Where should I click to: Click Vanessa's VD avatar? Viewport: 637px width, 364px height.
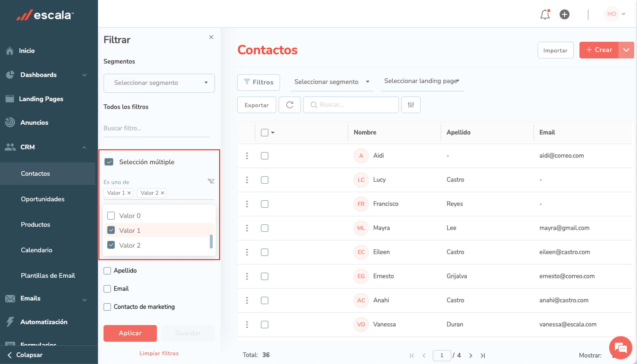tap(361, 325)
